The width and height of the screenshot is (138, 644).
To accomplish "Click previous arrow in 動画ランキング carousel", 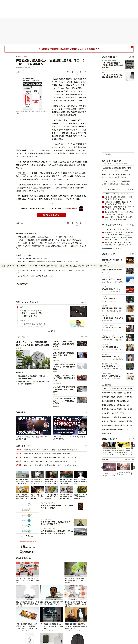I will pyautogui.click(x=103, y=446).
